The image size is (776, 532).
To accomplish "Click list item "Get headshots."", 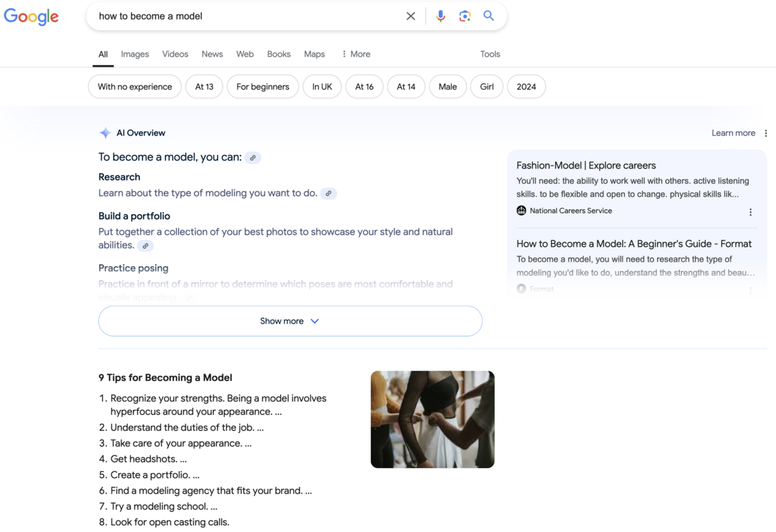I will coord(148,459).
